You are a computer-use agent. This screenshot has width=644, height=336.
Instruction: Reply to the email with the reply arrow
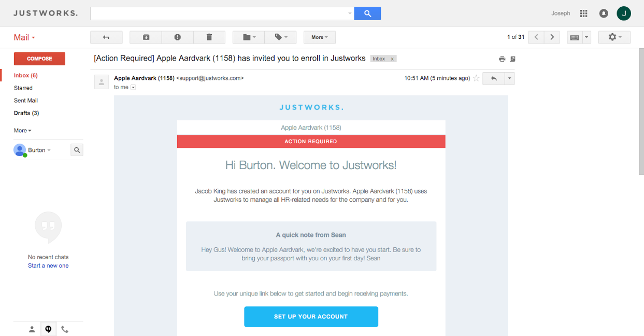click(494, 78)
